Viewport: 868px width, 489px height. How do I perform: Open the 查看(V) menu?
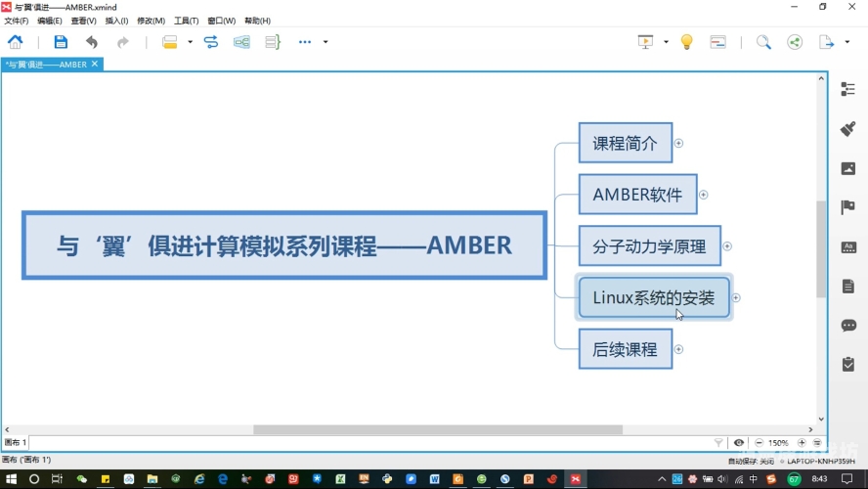84,22
